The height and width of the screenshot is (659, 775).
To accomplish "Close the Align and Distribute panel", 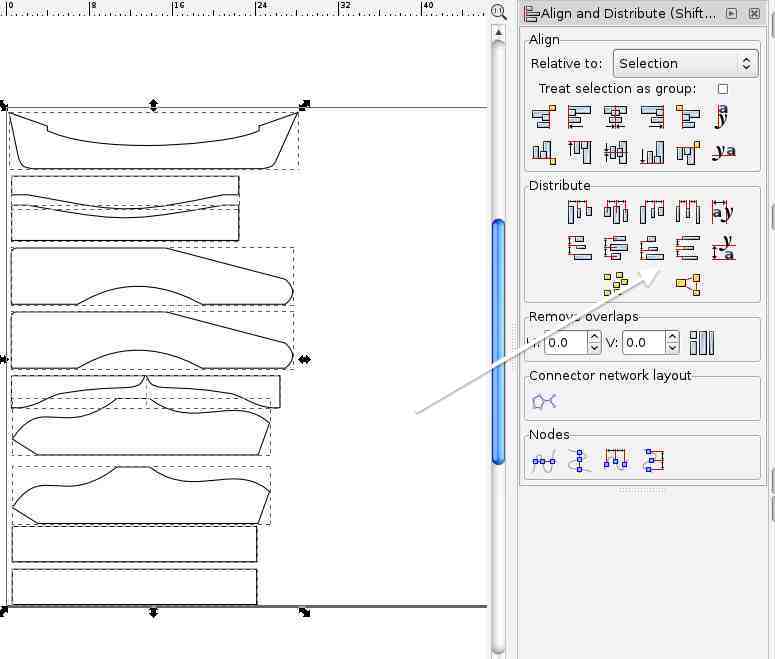I will (x=754, y=13).
